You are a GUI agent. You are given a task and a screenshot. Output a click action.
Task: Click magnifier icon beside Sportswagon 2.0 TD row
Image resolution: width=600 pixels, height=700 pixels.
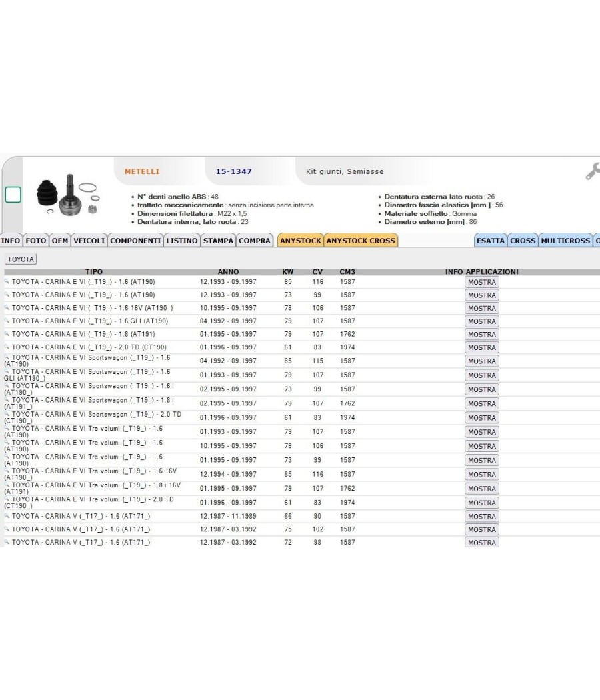tap(7, 413)
